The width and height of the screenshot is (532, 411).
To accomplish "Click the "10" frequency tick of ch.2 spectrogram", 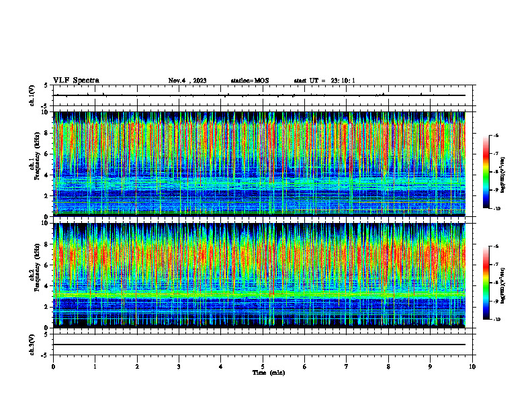I will (46, 224).
